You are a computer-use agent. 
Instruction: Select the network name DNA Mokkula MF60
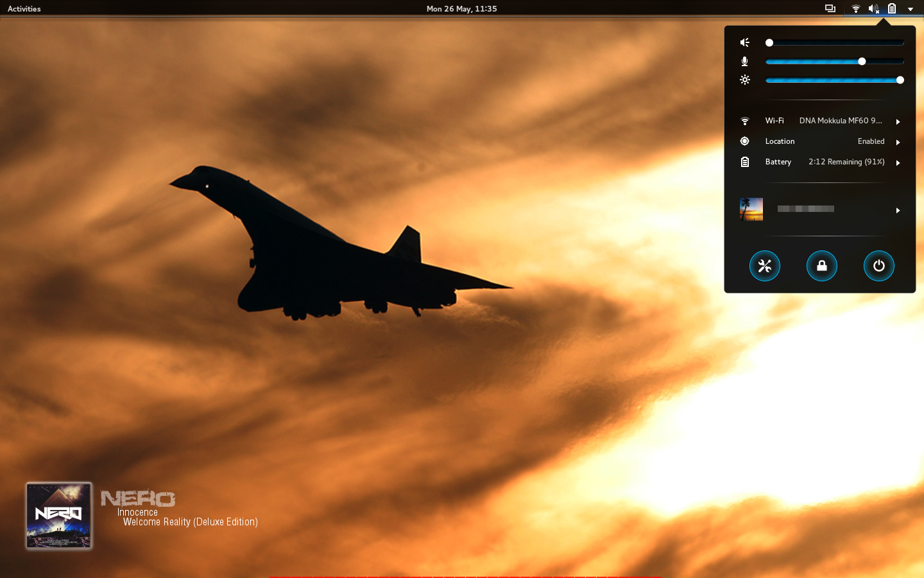pos(841,121)
